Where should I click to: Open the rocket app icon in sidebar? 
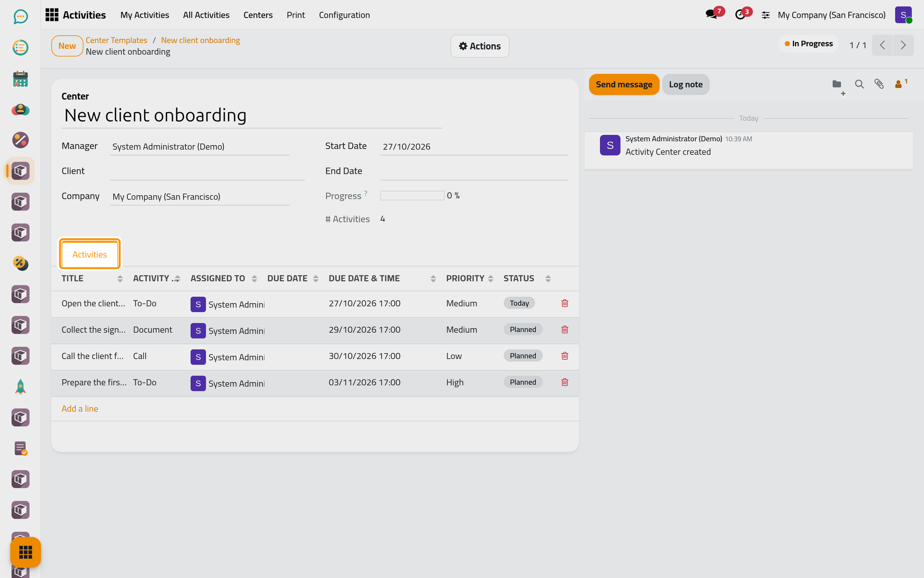point(20,387)
